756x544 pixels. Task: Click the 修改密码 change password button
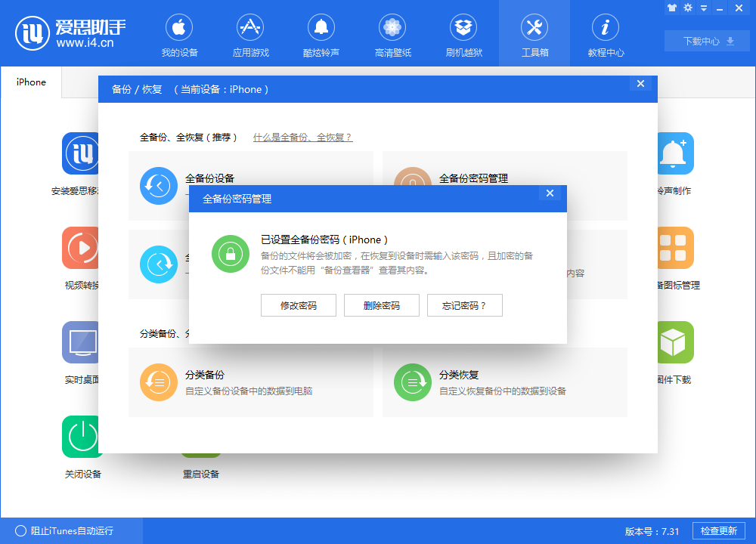click(x=298, y=305)
